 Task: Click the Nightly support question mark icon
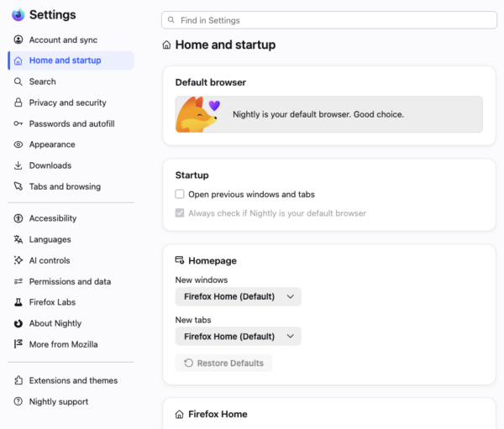18,401
